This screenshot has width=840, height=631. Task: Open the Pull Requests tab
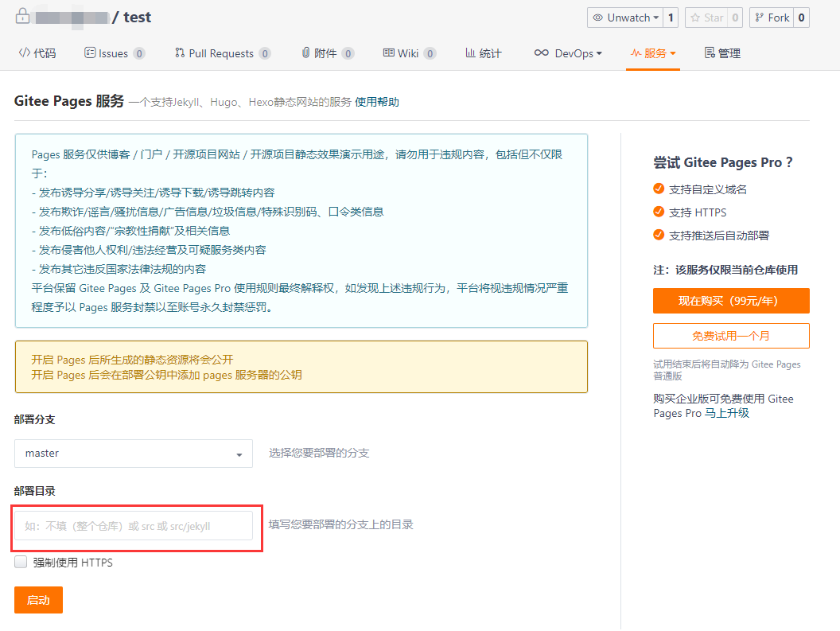(223, 53)
